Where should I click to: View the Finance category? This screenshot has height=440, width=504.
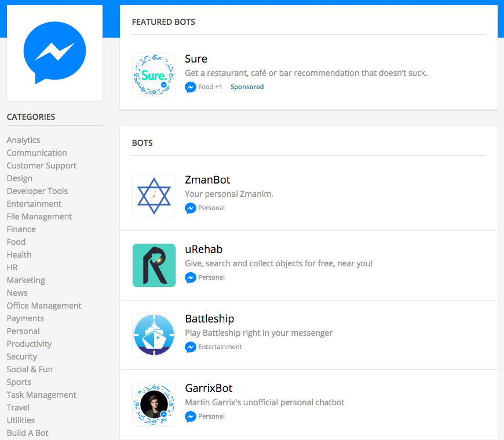[21, 229]
